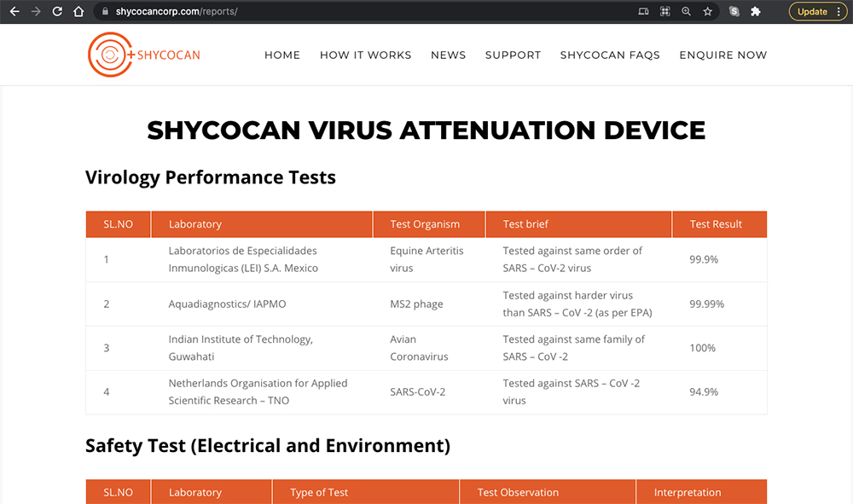Go to the NEWS nav item
Screen dimensions: 853x504
click(x=449, y=55)
